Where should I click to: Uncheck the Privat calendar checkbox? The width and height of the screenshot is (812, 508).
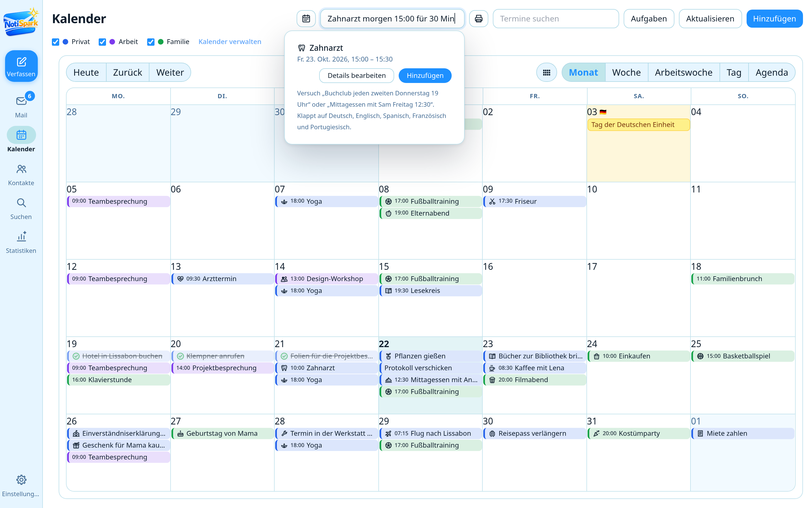click(55, 42)
